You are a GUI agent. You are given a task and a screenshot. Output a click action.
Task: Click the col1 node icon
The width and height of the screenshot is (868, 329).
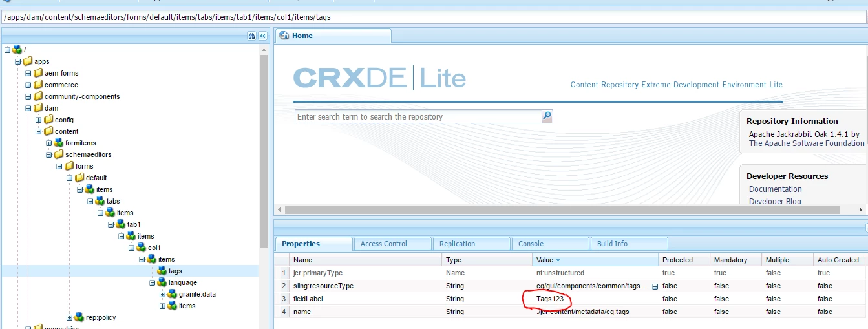[x=142, y=248]
